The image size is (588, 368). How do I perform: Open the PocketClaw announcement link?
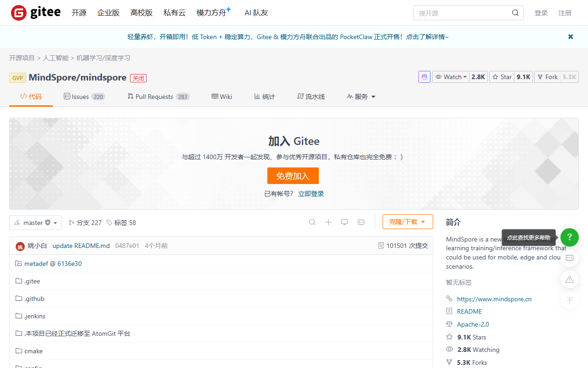288,37
